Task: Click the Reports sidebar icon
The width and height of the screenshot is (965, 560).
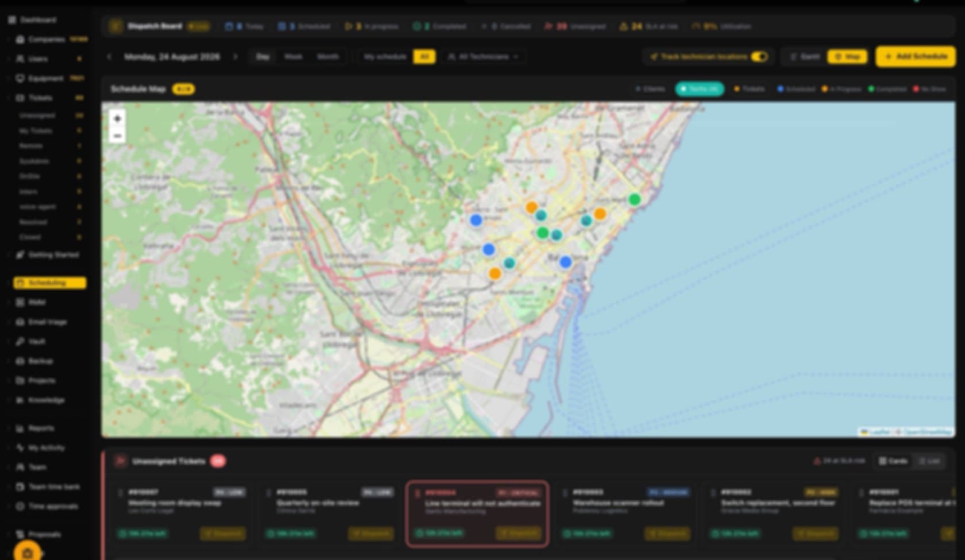Action: point(20,428)
